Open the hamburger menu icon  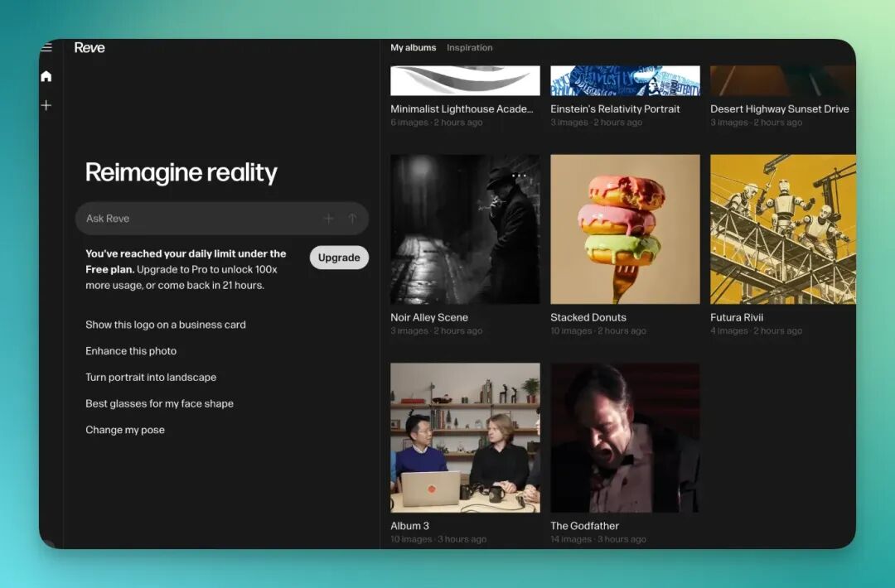(x=46, y=48)
